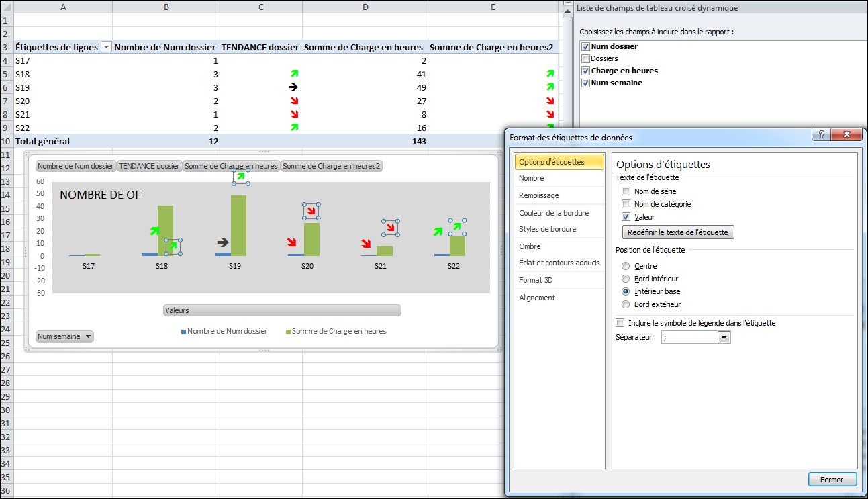
Task: Click Redéfinir le texte de l'étiquette button
Action: [x=679, y=232]
